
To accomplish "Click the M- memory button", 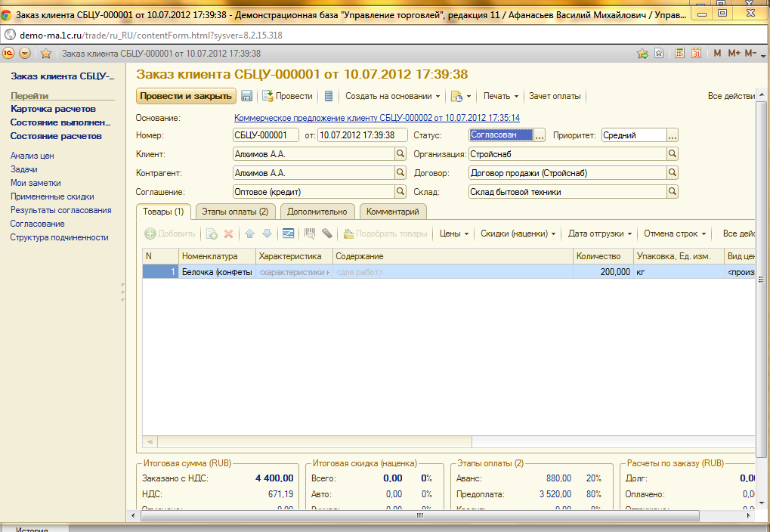I will coord(750,53).
